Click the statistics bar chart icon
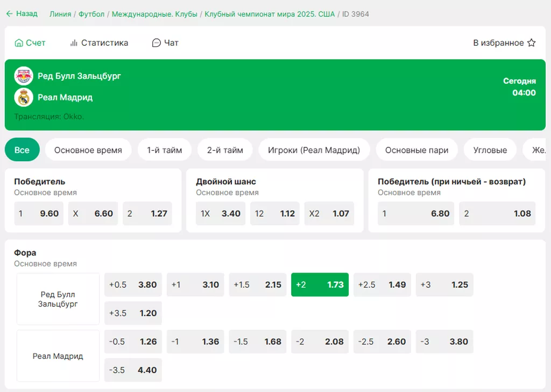Image resolution: width=551 pixels, height=392 pixels. pos(74,43)
